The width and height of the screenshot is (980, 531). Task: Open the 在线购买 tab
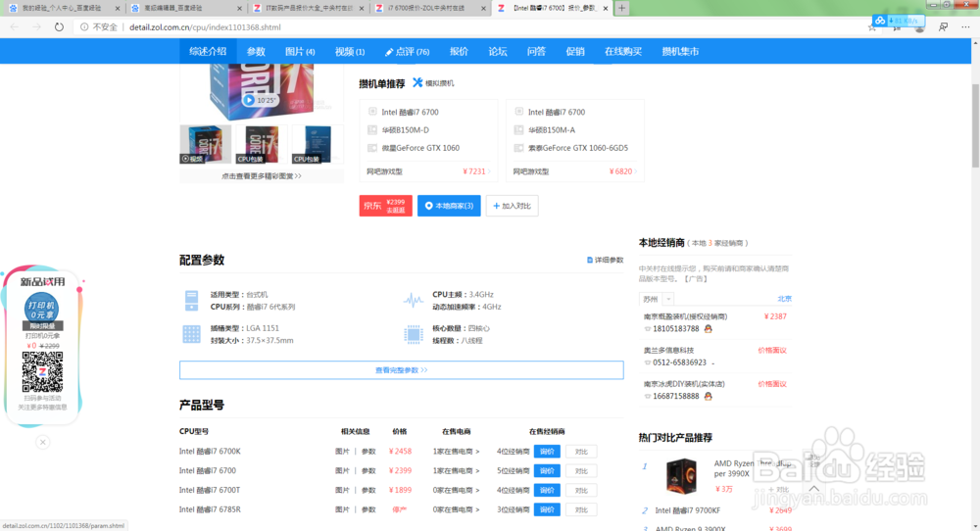[623, 51]
